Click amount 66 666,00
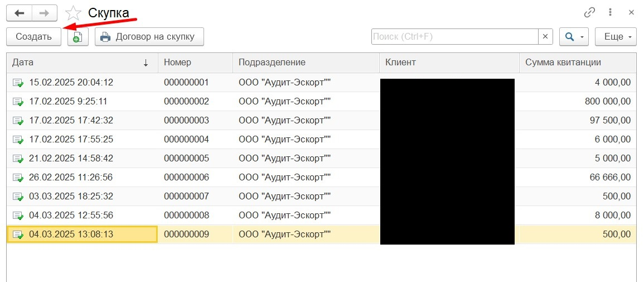644x282 pixels. 611,178
